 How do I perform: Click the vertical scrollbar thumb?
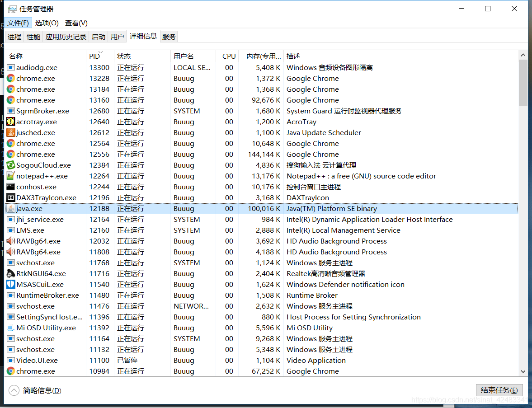point(523,83)
